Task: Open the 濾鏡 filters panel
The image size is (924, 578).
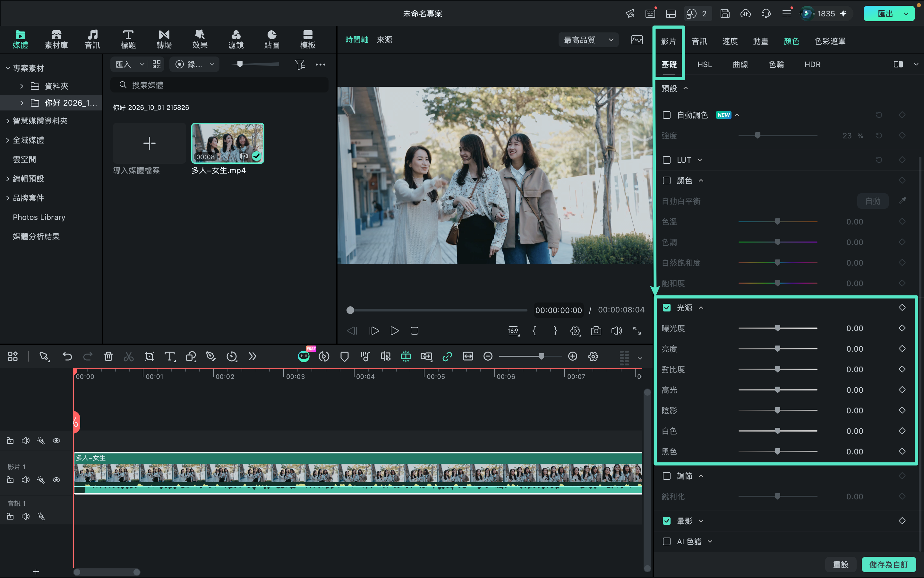Action: point(235,39)
